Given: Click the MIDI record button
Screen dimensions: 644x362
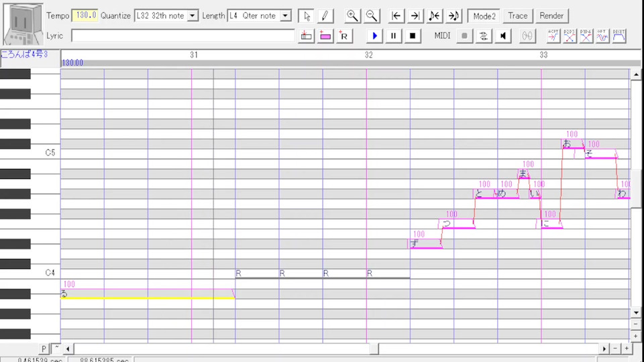Looking at the screenshot, I should click(464, 36).
